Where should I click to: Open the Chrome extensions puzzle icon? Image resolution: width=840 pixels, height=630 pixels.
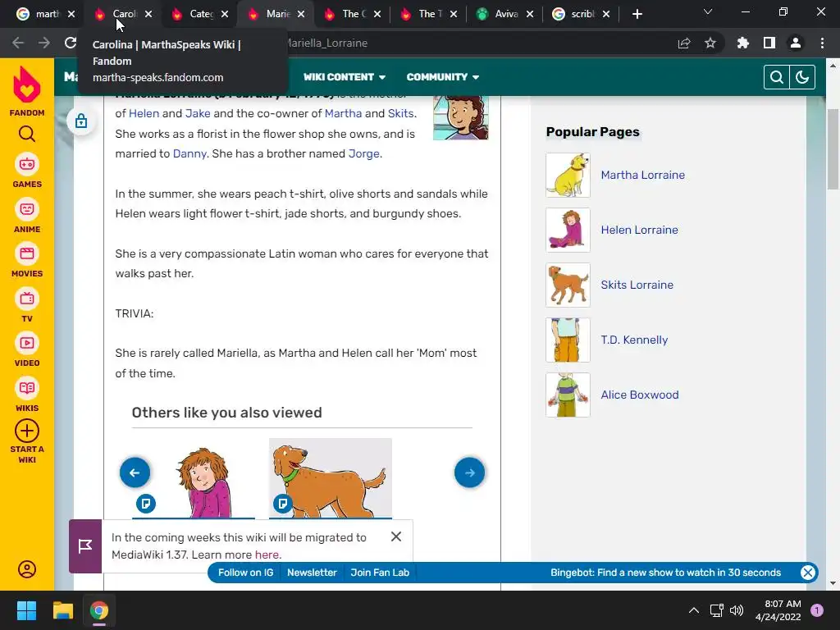743,43
